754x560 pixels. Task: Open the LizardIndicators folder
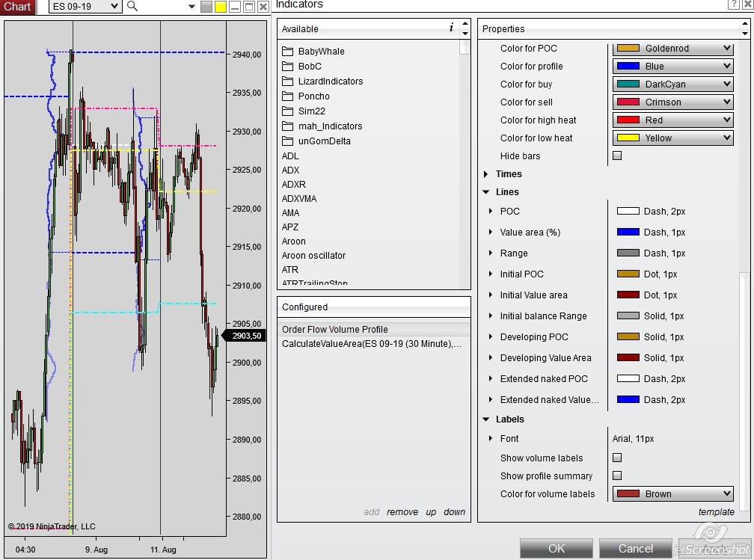(330, 81)
